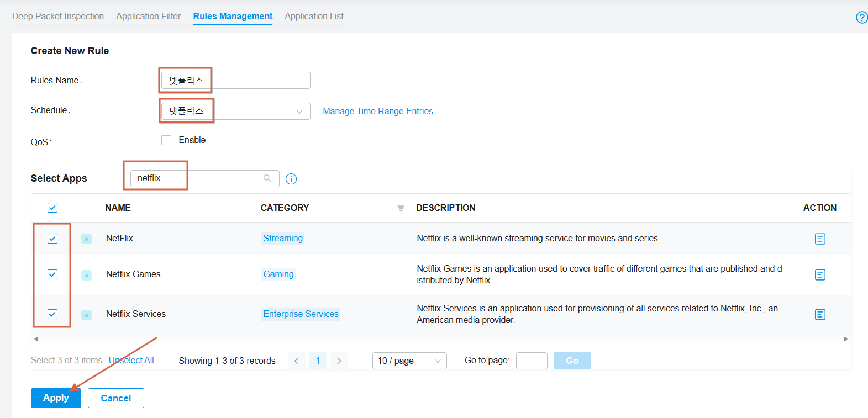Click the Cancel button
The width and height of the screenshot is (868, 418).
pyautogui.click(x=116, y=398)
